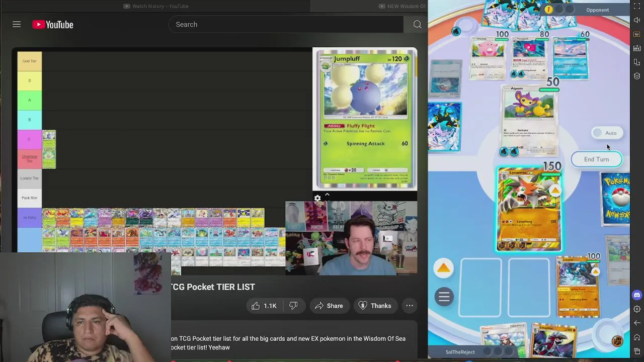
Task: Select opponent's benched Swanna card with 60 HP
Action: point(570,58)
